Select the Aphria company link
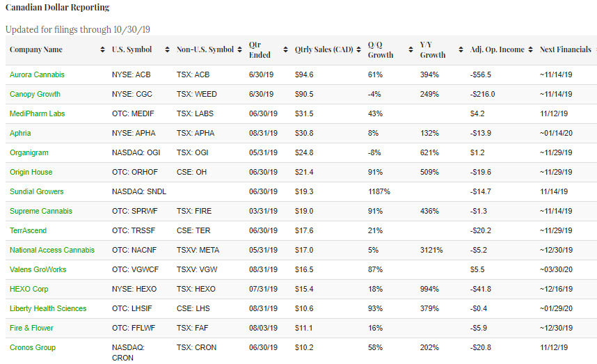The image size is (597, 364). (20, 133)
